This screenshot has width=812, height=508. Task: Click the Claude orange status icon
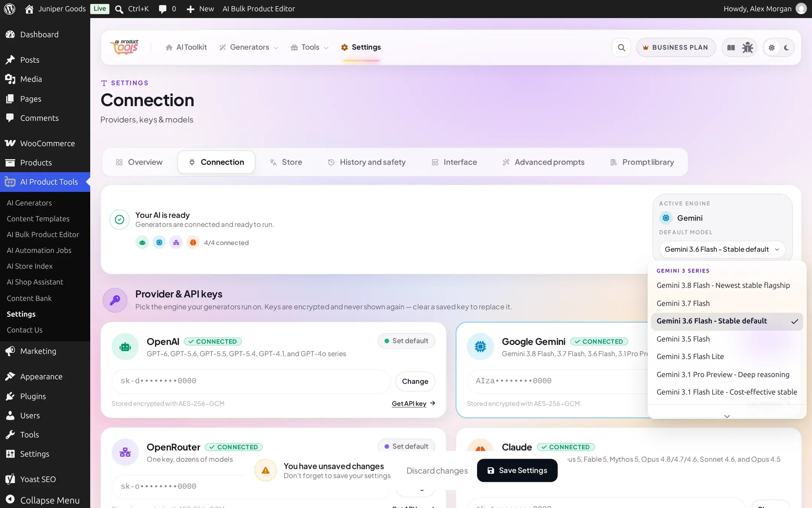tap(193, 243)
